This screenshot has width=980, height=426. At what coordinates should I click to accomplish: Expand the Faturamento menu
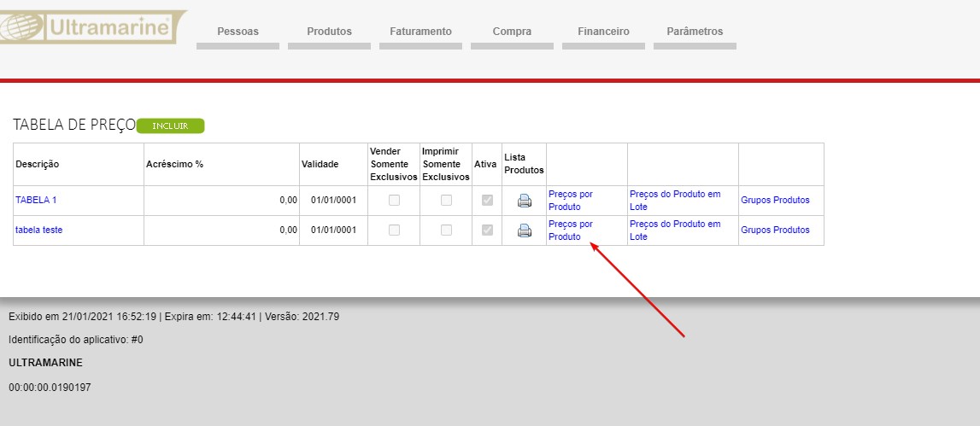tap(420, 32)
